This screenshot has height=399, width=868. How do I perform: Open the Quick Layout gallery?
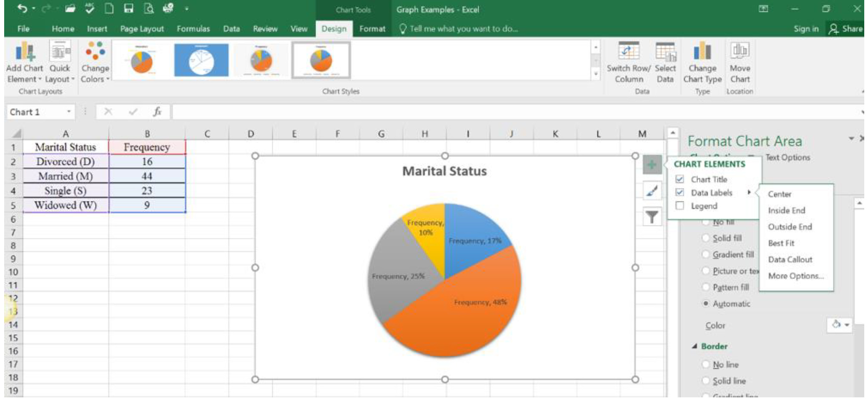click(60, 63)
